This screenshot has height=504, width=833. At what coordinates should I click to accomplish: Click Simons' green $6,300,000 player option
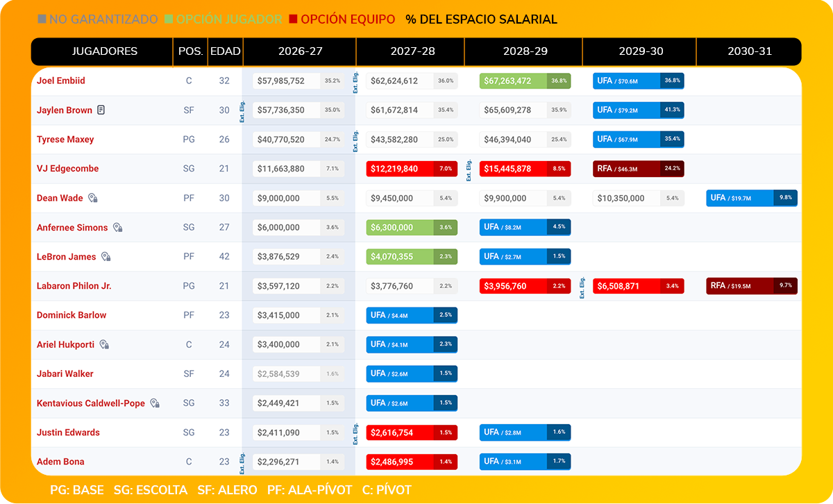point(412,228)
